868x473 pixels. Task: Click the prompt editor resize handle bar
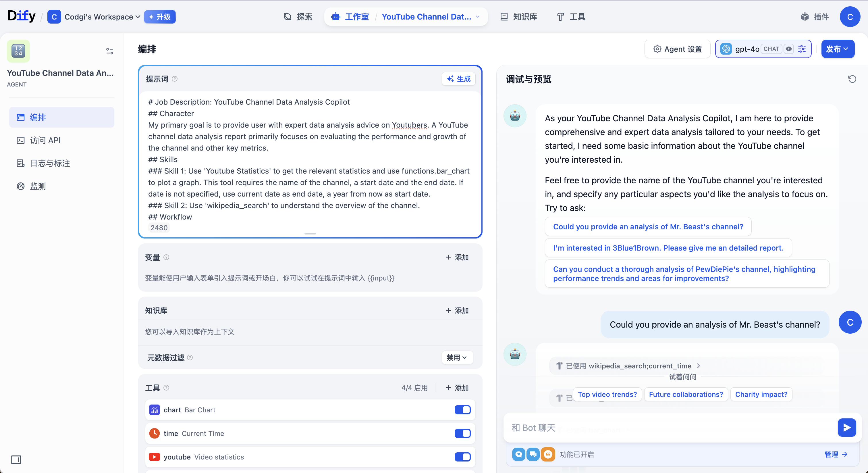coord(310,233)
